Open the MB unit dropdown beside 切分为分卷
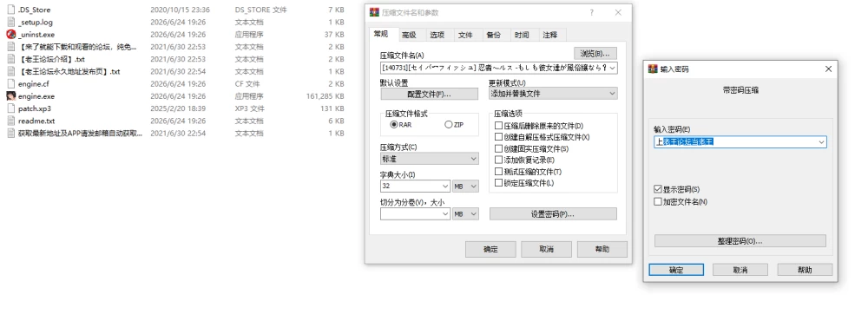The width and height of the screenshot is (868, 334). [465, 214]
